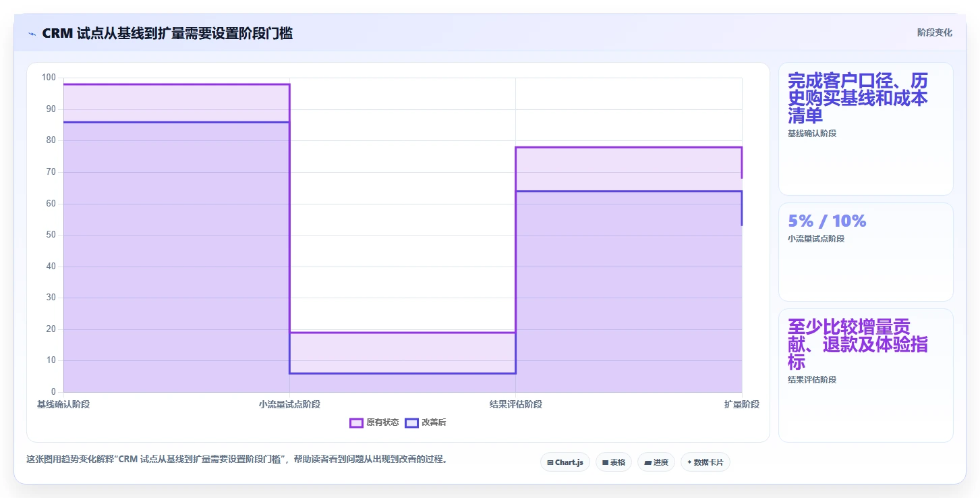Image resolution: width=980 pixels, height=498 pixels.
Task: Select the 数据卡片 tag chip
Action: (705, 462)
